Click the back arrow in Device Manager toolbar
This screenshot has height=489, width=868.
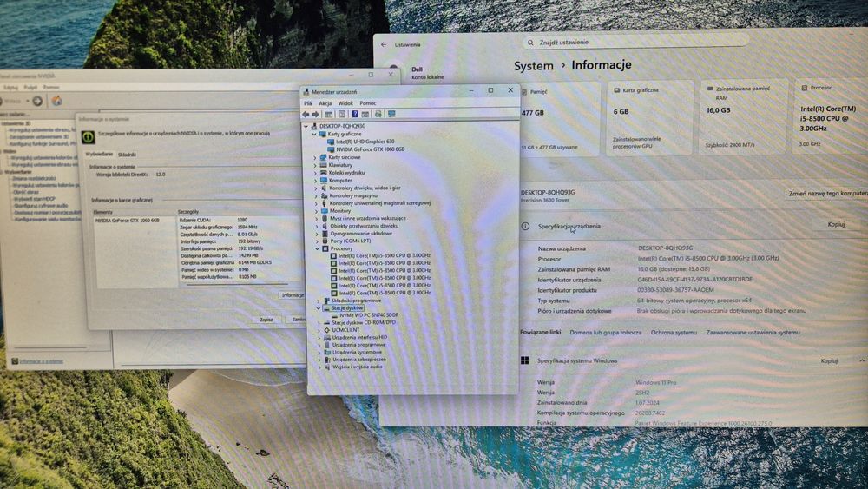pyautogui.click(x=306, y=114)
